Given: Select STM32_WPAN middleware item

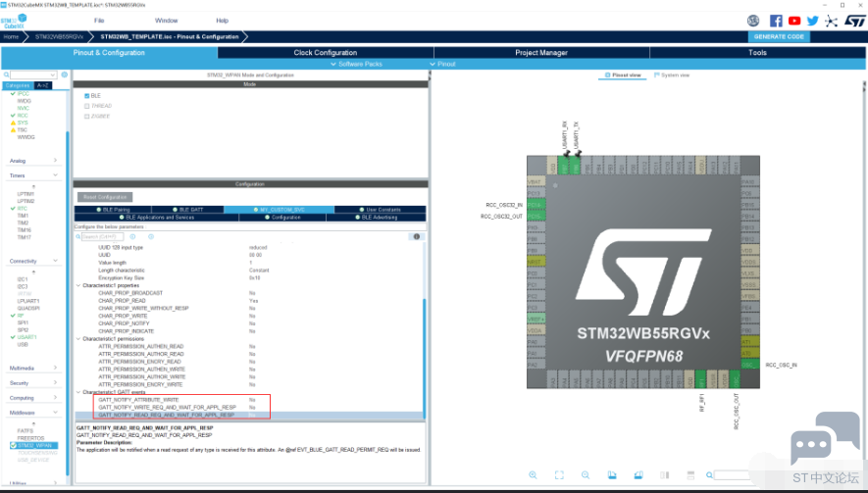Looking at the screenshot, I should point(34,445).
